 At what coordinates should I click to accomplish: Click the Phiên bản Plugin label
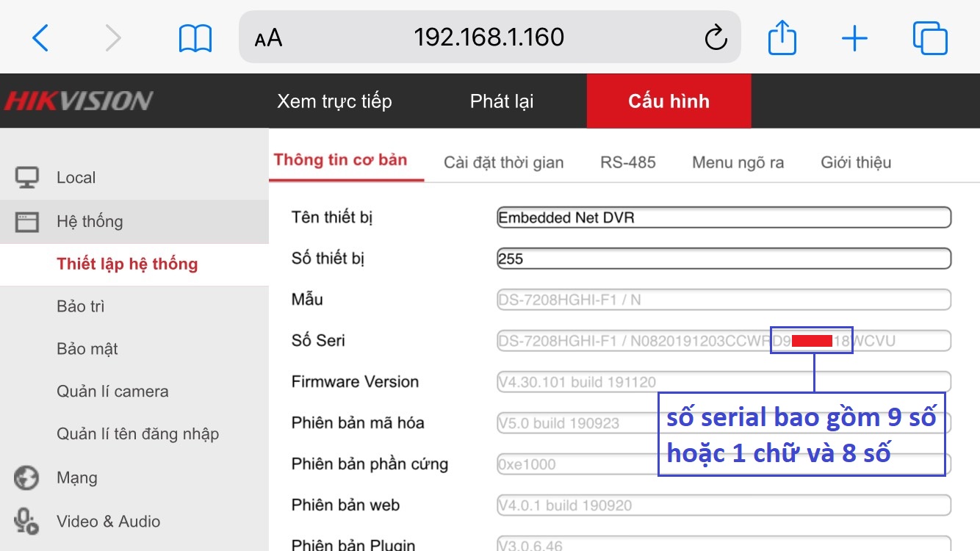(x=353, y=545)
